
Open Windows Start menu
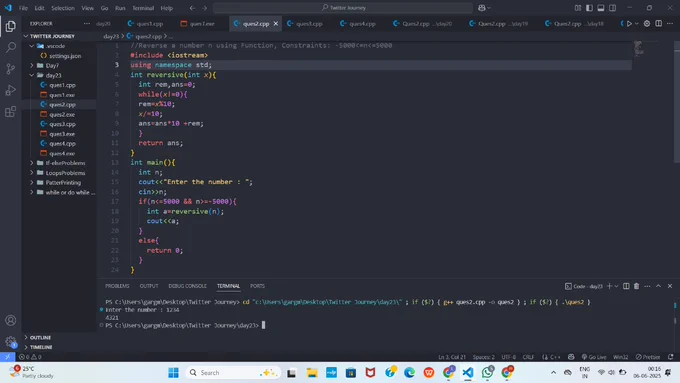tap(173, 373)
